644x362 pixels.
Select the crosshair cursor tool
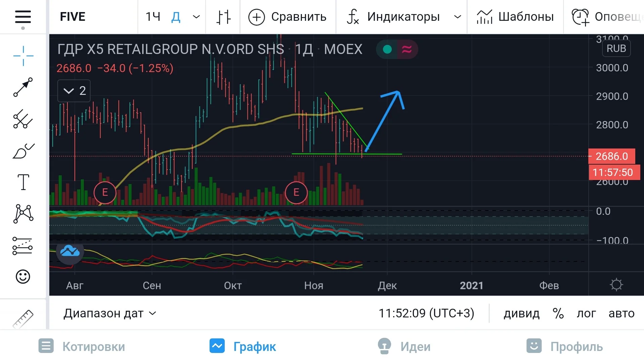click(x=23, y=56)
